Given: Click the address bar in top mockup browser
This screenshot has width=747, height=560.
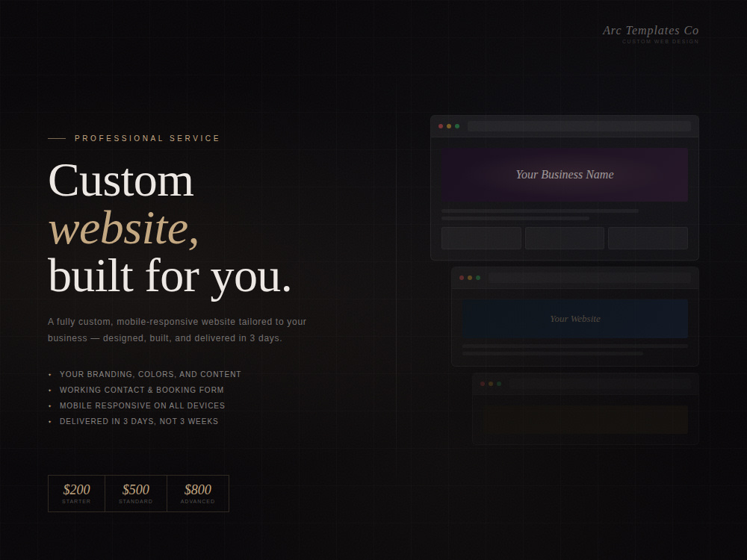Looking at the screenshot, I should click(x=580, y=126).
